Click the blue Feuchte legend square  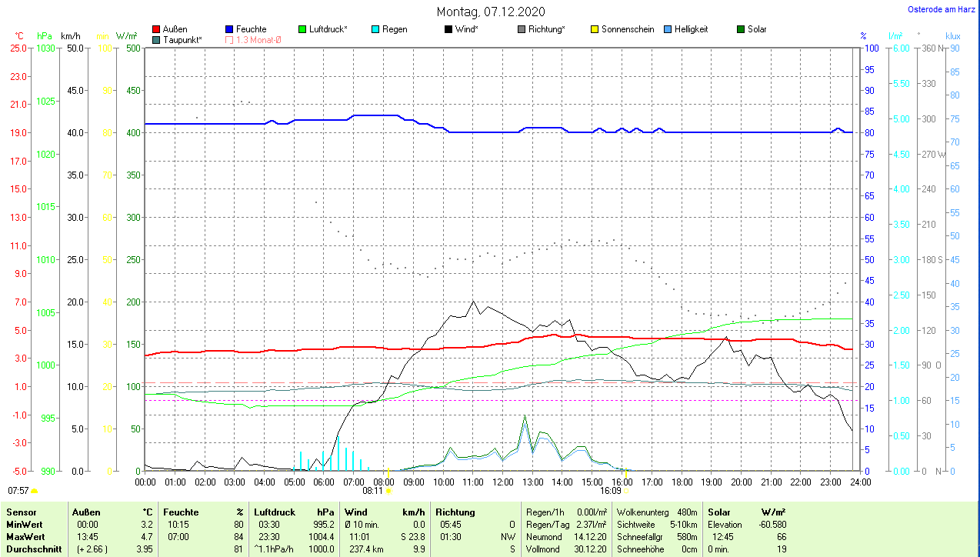point(230,29)
